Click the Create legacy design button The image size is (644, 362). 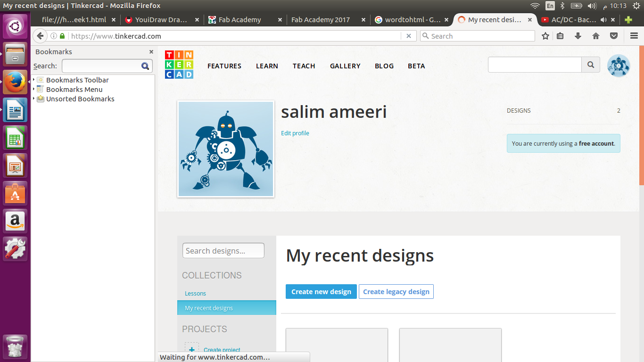396,292
